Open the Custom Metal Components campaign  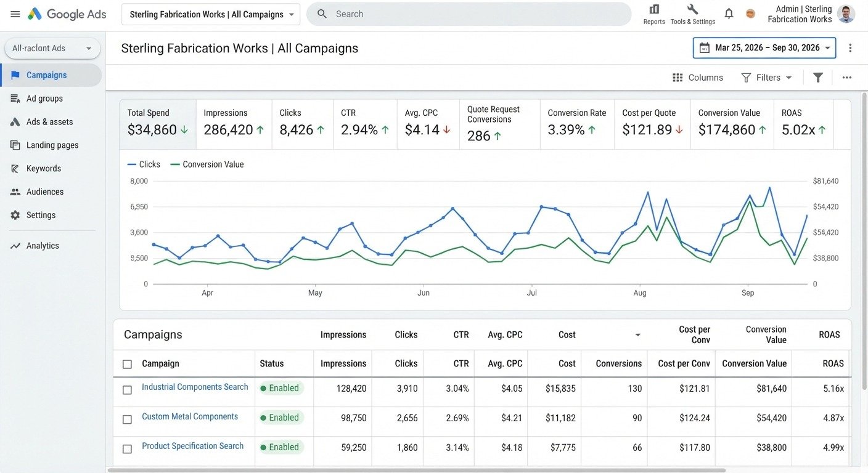pos(190,417)
